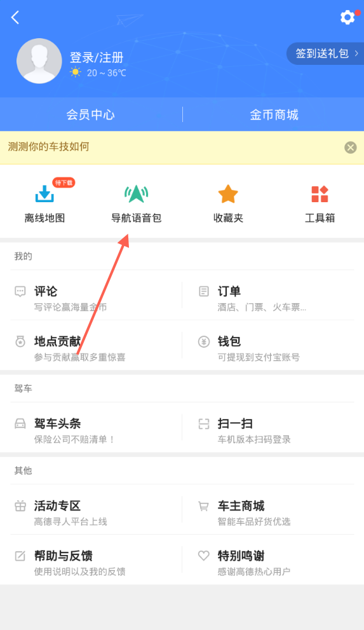Switch to 会员中心 tab
The width and height of the screenshot is (364, 630).
pos(91,115)
